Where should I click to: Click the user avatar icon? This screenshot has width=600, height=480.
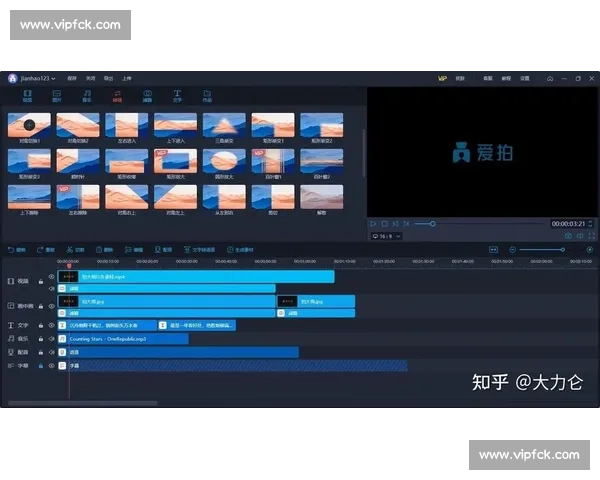click(13, 78)
